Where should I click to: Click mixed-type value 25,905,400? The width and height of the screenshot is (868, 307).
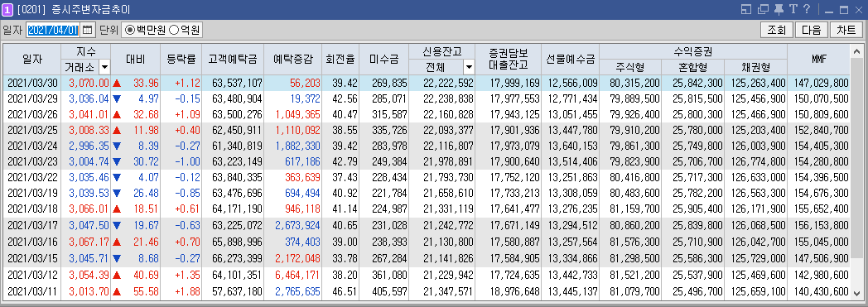(x=697, y=209)
